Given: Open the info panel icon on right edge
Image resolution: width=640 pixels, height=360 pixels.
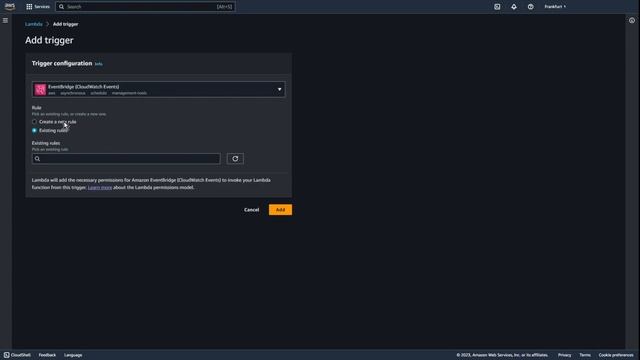Looking at the screenshot, I should [632, 20].
